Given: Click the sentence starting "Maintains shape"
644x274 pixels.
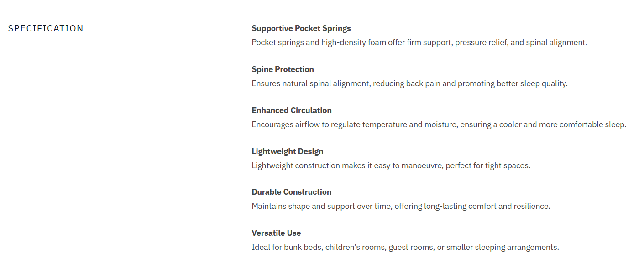Looking at the screenshot, I should click(x=401, y=206).
